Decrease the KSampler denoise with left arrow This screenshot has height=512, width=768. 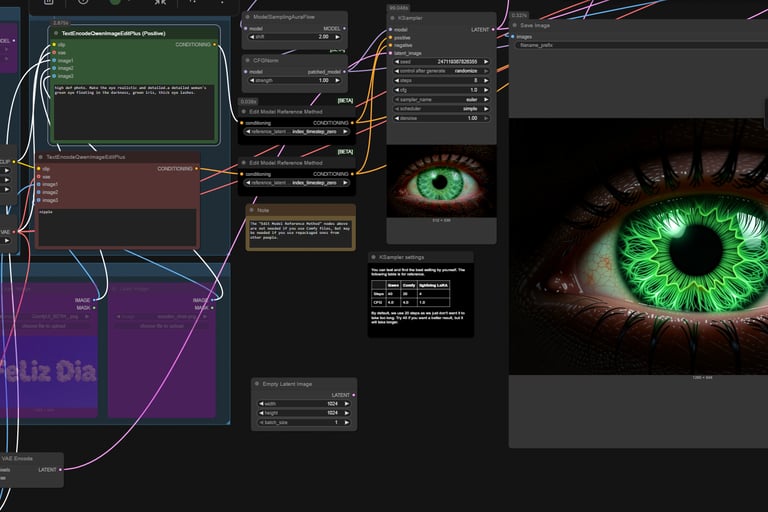(397, 118)
